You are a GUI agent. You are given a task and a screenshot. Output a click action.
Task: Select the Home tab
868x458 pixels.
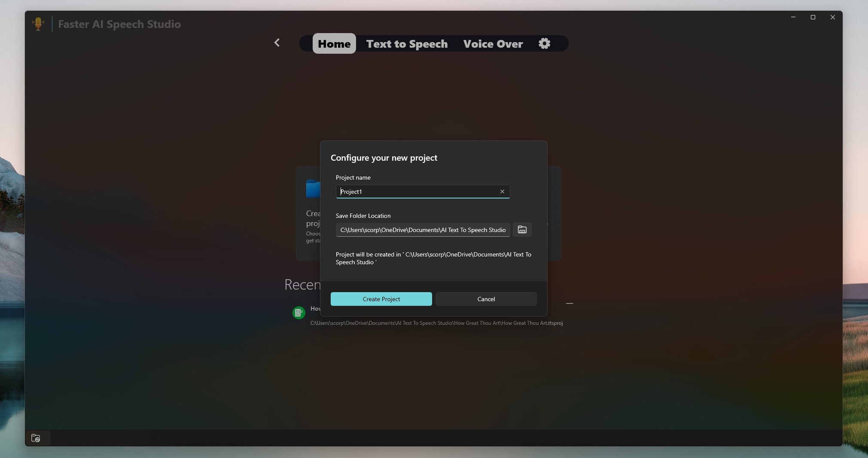point(335,43)
